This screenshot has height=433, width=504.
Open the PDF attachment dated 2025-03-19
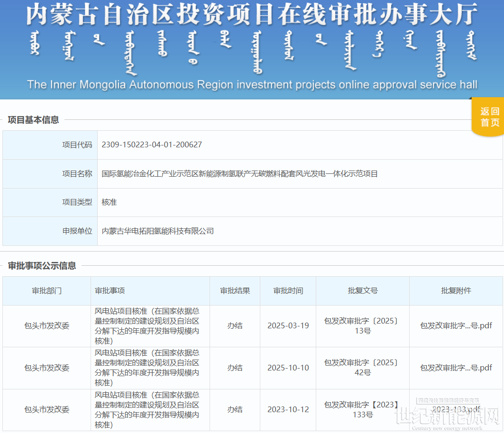click(x=456, y=326)
